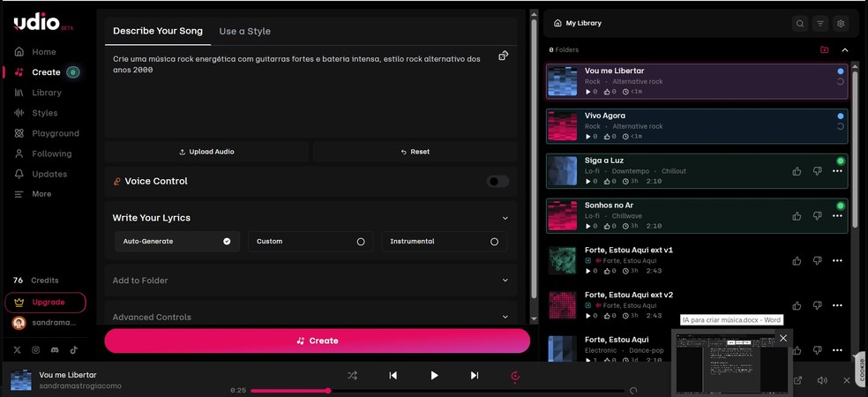868x397 pixels.
Task: Click the pink Create button
Action: (318, 341)
